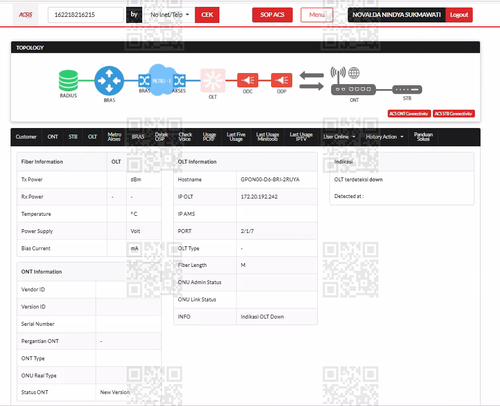The image size is (500, 406).
Task: Click the PORT value 2/1/7
Action: pos(247,231)
